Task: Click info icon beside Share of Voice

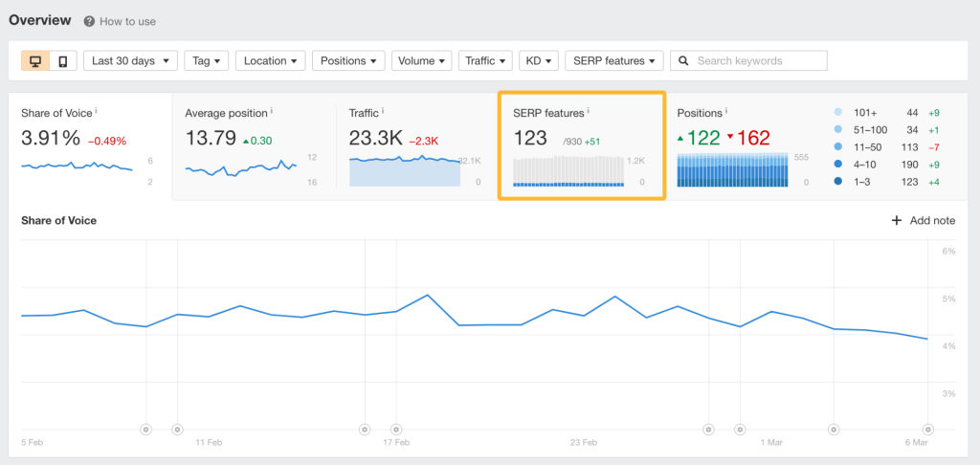Action: pos(96,111)
